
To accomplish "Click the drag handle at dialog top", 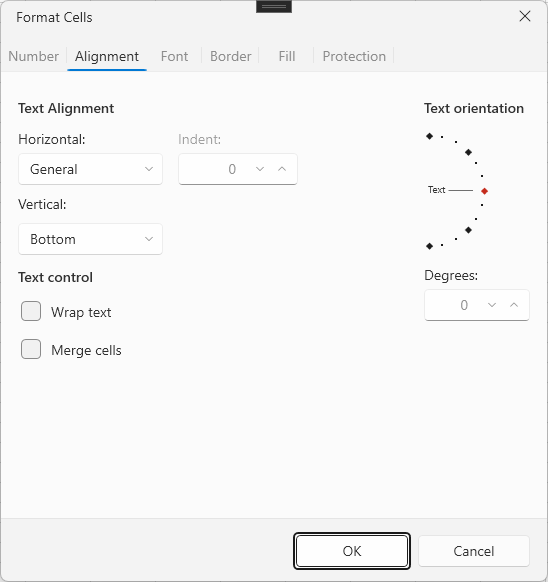I will tap(274, 7).
